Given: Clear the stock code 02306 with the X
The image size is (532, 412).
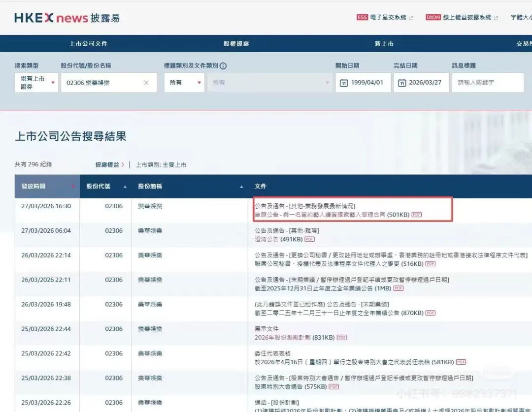Looking at the screenshot, I should pos(146,82).
